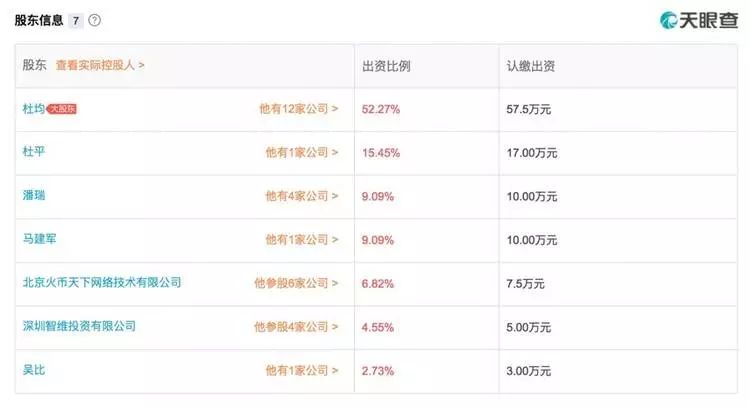
Task: Click the shareholder count badge 7
Action: click(75, 20)
